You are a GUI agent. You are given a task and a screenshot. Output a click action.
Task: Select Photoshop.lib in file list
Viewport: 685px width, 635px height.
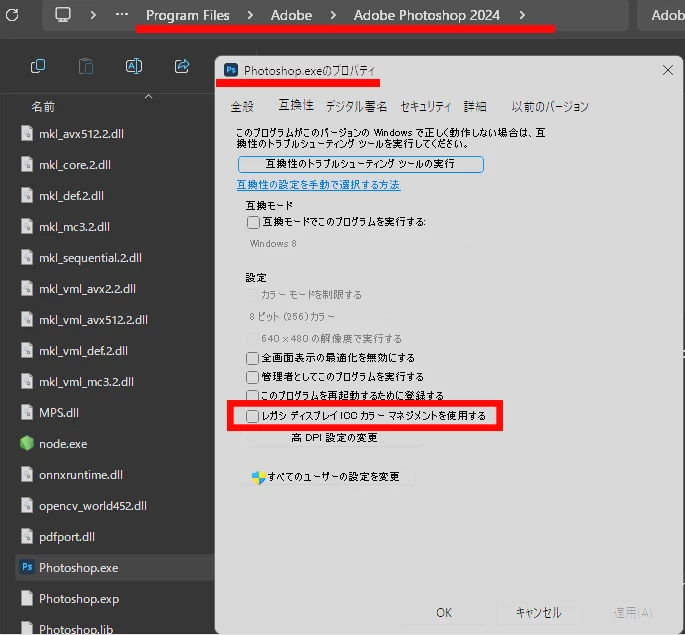(76, 628)
